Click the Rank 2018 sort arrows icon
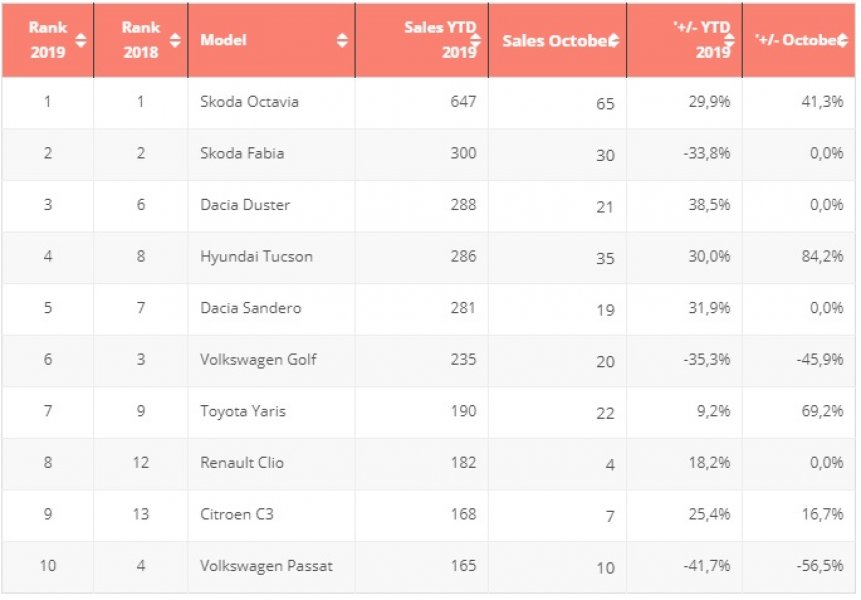The width and height of the screenshot is (861, 600). coord(175,41)
